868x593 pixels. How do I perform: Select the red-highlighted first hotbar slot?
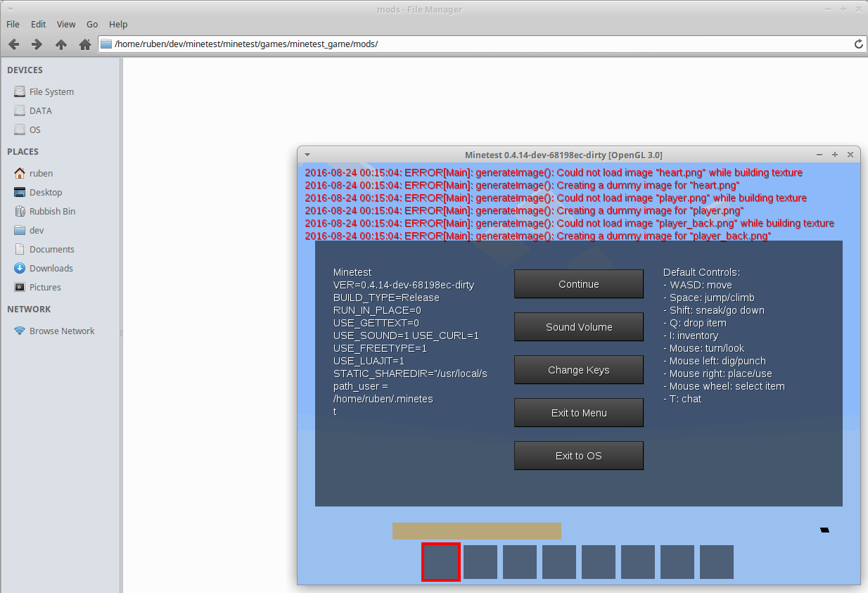[441, 562]
